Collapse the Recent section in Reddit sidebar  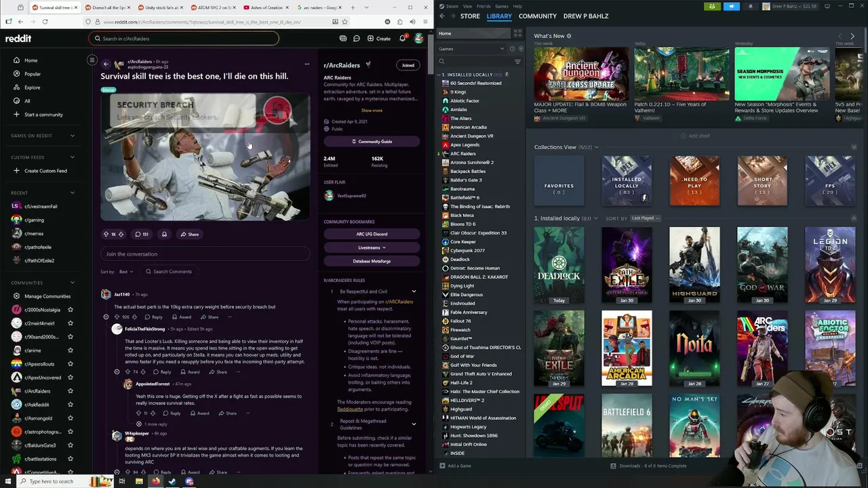pos(73,192)
